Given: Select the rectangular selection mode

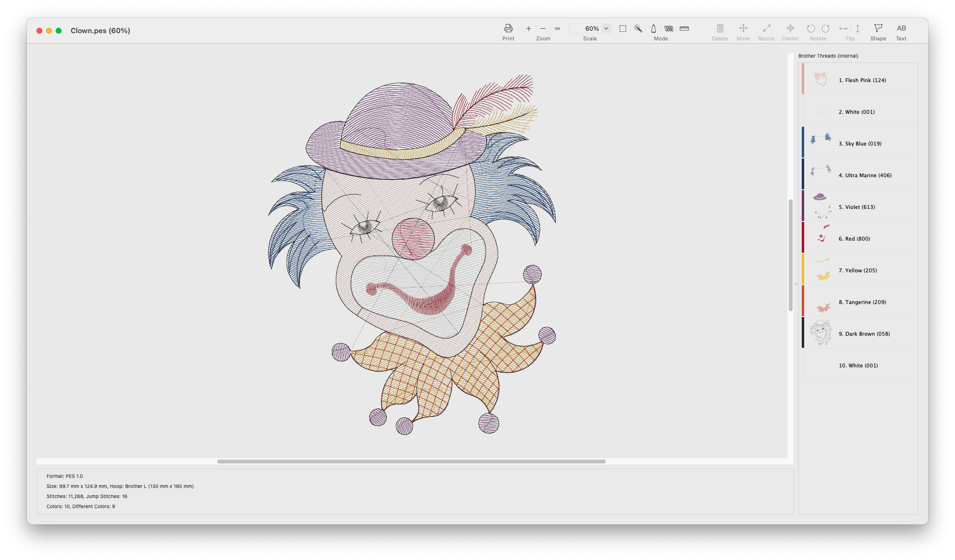Looking at the screenshot, I should coord(623,29).
